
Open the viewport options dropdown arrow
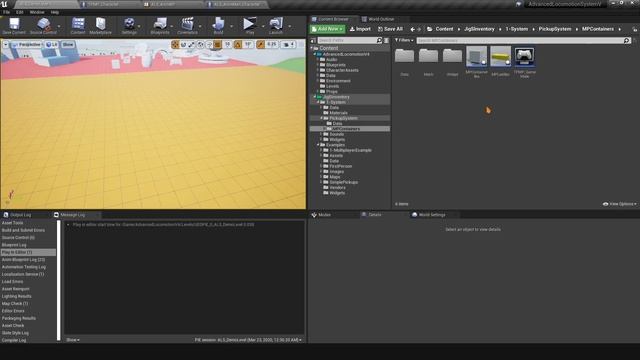click(6, 44)
